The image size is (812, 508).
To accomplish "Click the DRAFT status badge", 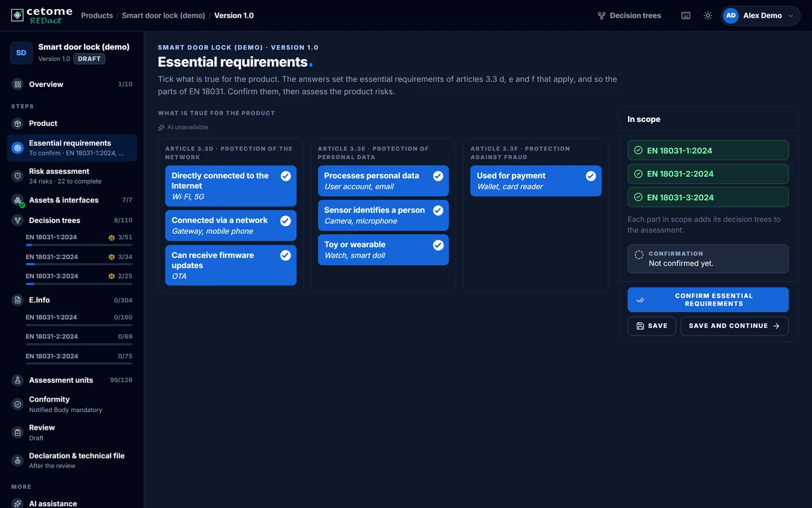I will 89,59.
